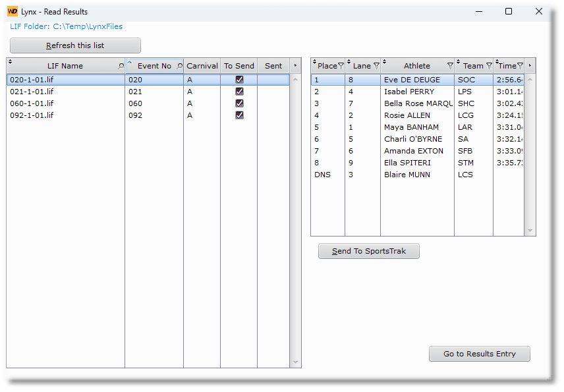This screenshot has height=392, width=564.
Task: Click team code SHC cell
Action: click(473, 103)
